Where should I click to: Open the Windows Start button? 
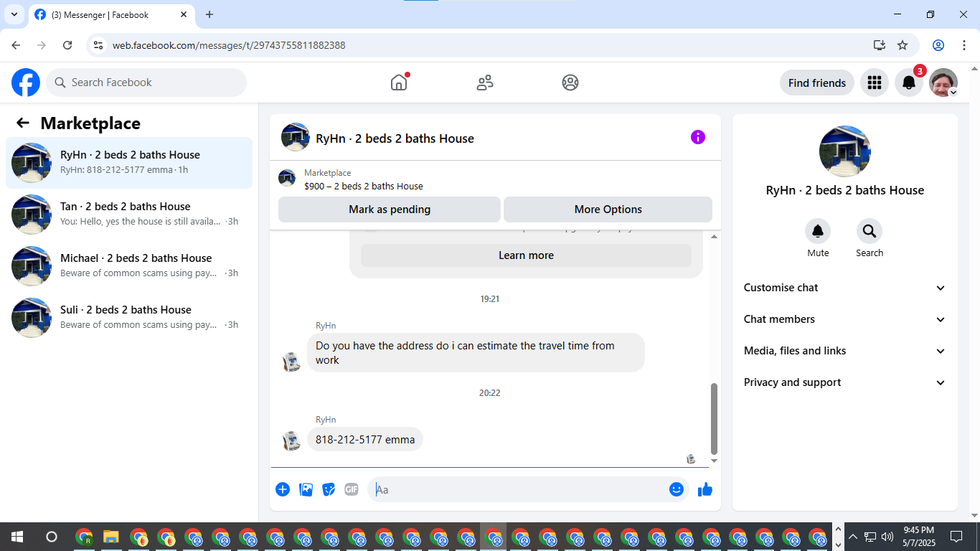(17, 537)
